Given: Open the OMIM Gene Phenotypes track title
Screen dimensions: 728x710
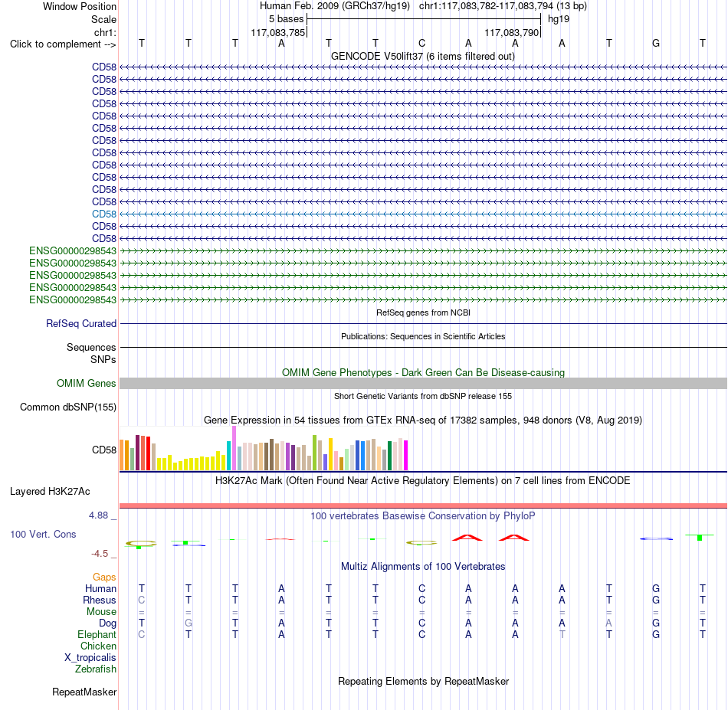Looking at the screenshot, I should [x=423, y=373].
